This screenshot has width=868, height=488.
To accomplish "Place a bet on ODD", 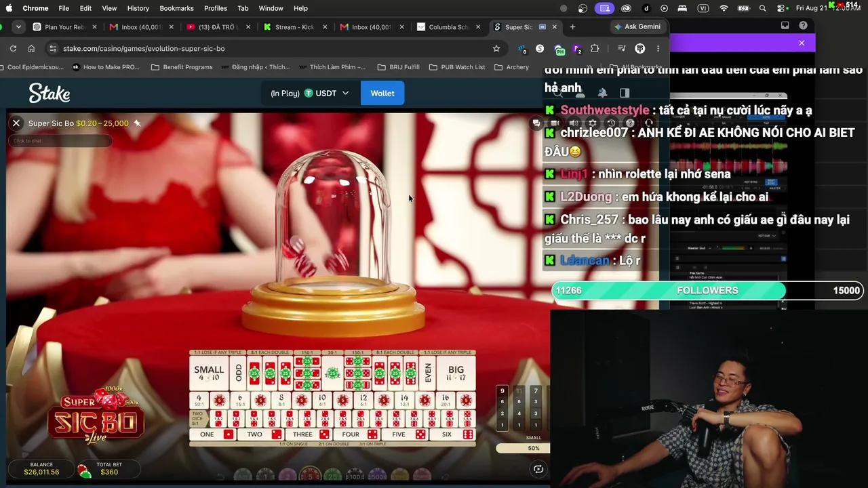I will pyautogui.click(x=239, y=373).
